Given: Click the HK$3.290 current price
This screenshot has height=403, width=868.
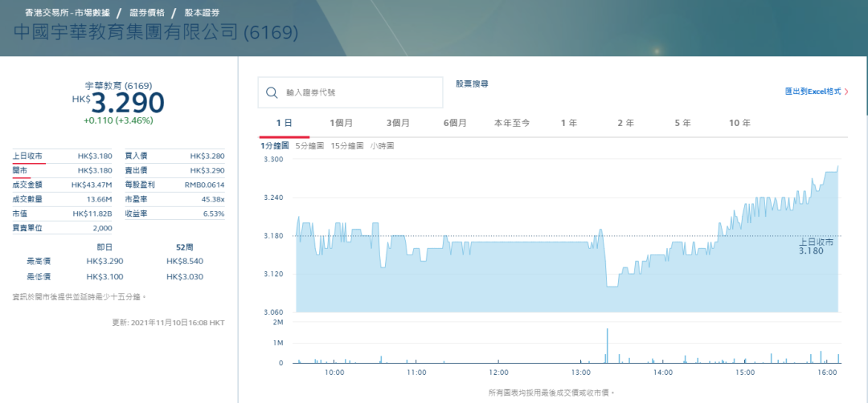Looking at the screenshot, I should point(118,103).
